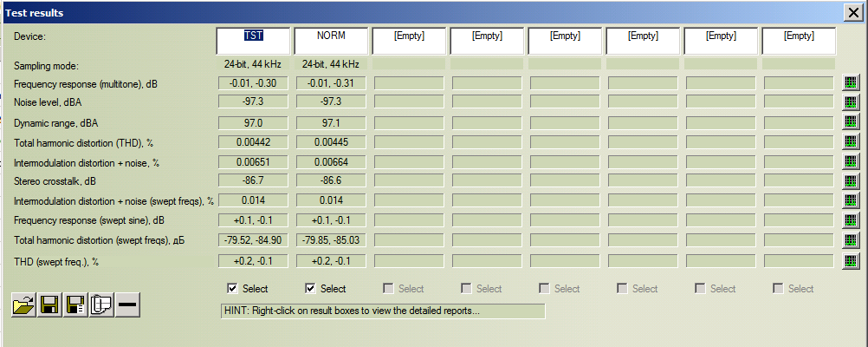
Task: Click the minus bar button to remove results
Action: tap(127, 304)
